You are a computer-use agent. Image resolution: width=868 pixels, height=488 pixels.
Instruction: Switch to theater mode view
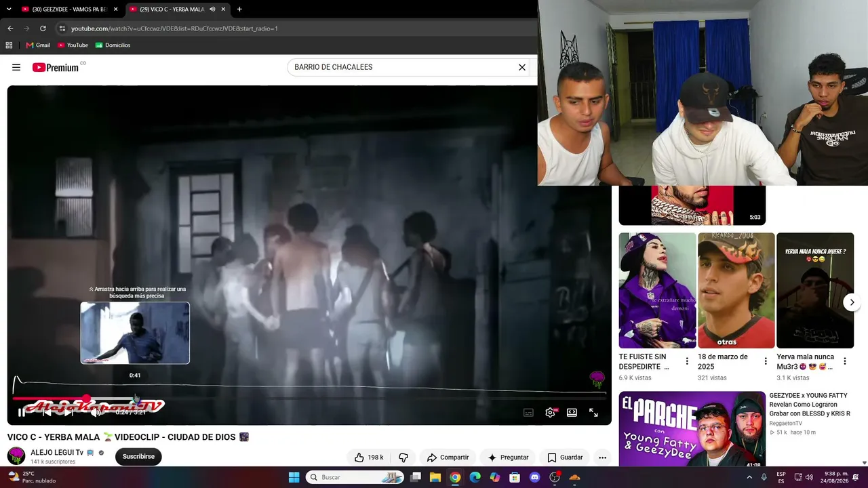[x=572, y=412]
